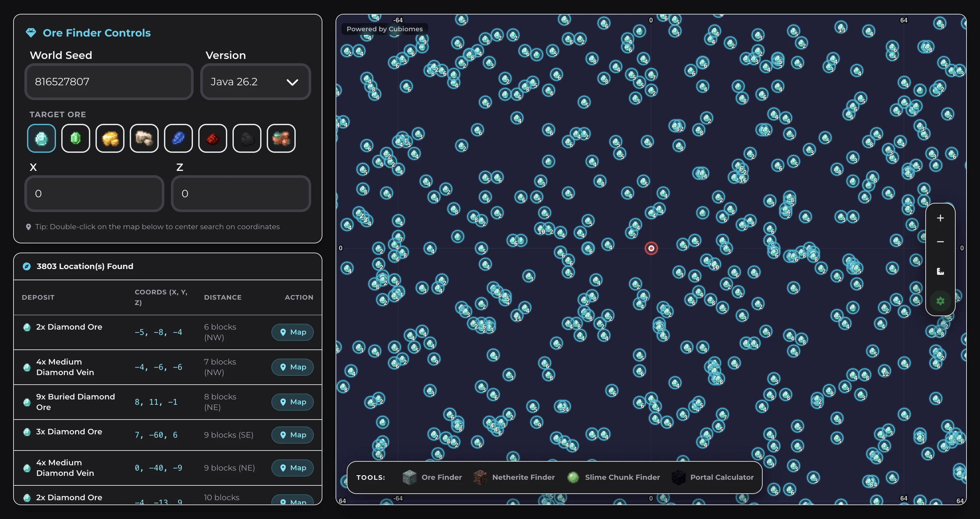Focus the X coordinate input
Screen dimensions: 980x519
click(x=95, y=194)
